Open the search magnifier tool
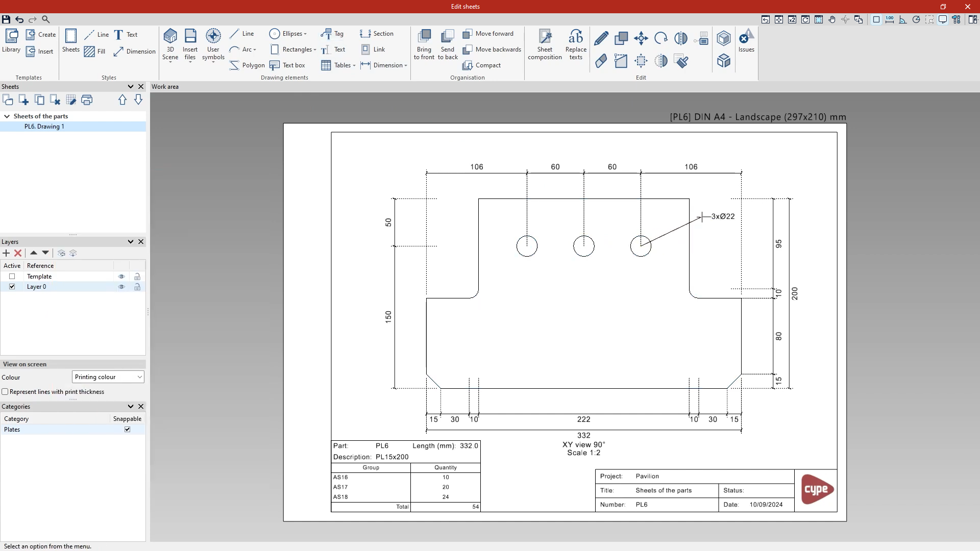 45,19
